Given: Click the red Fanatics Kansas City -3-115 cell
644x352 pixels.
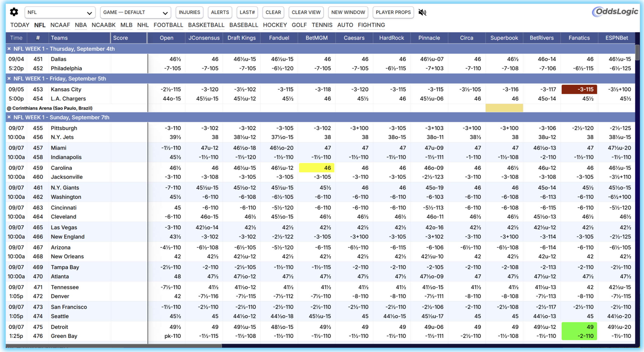Looking at the screenshot, I should 579,89.
